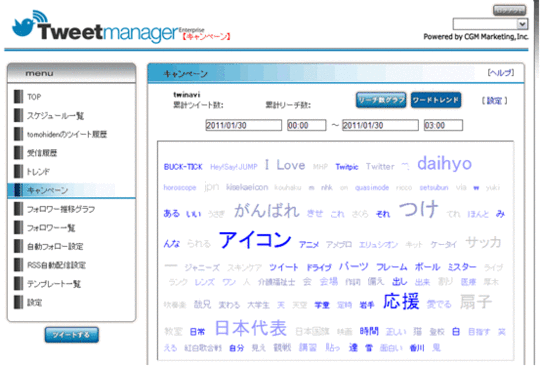Click icon beside 受信履歴 menu entry

click(x=19, y=153)
